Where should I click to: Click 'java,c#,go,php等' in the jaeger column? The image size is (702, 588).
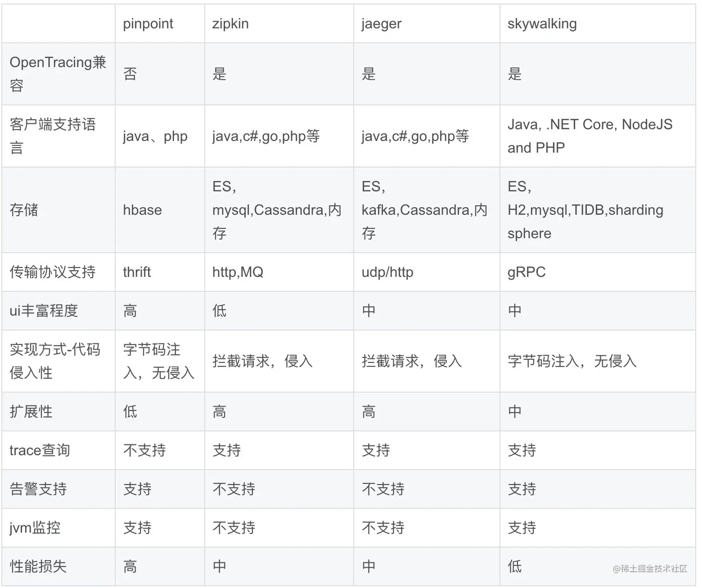click(415, 136)
